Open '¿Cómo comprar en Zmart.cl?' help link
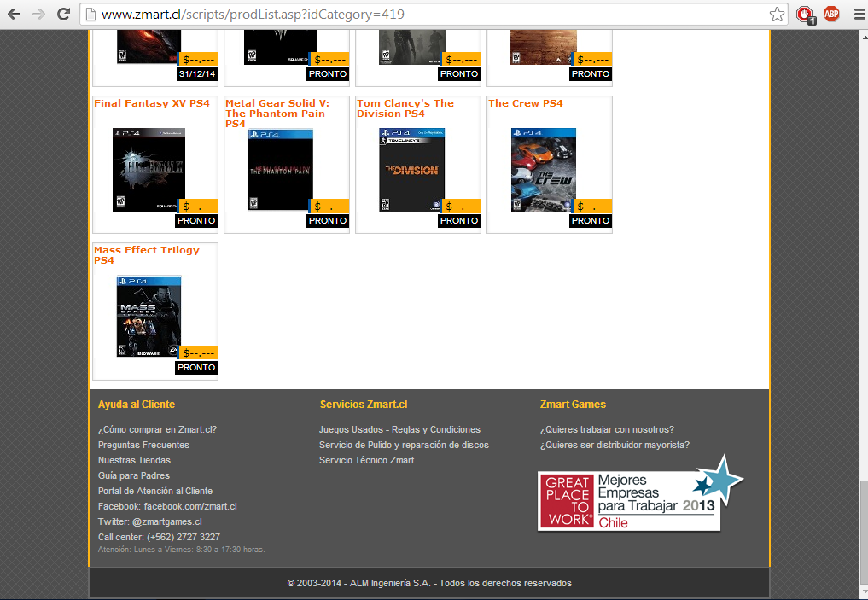The height and width of the screenshot is (600, 868). (x=157, y=429)
